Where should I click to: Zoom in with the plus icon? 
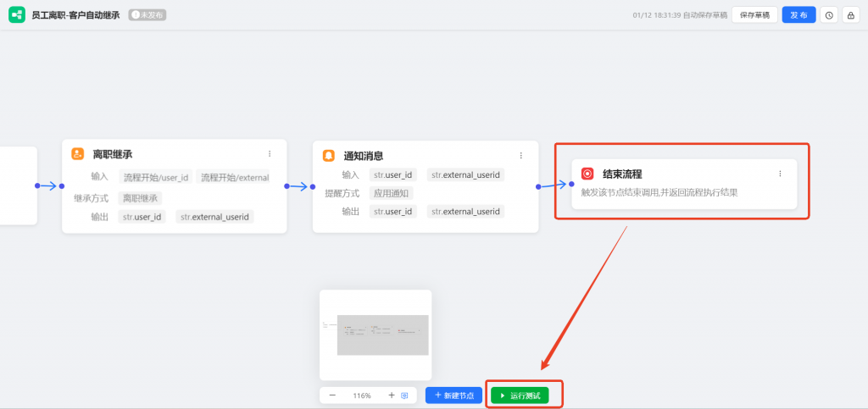[x=392, y=395]
